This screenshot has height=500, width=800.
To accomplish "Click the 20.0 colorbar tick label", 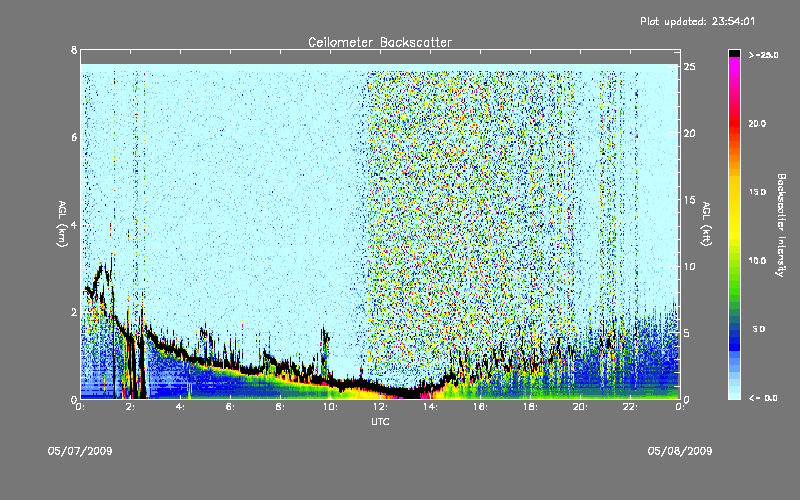I will tap(757, 124).
